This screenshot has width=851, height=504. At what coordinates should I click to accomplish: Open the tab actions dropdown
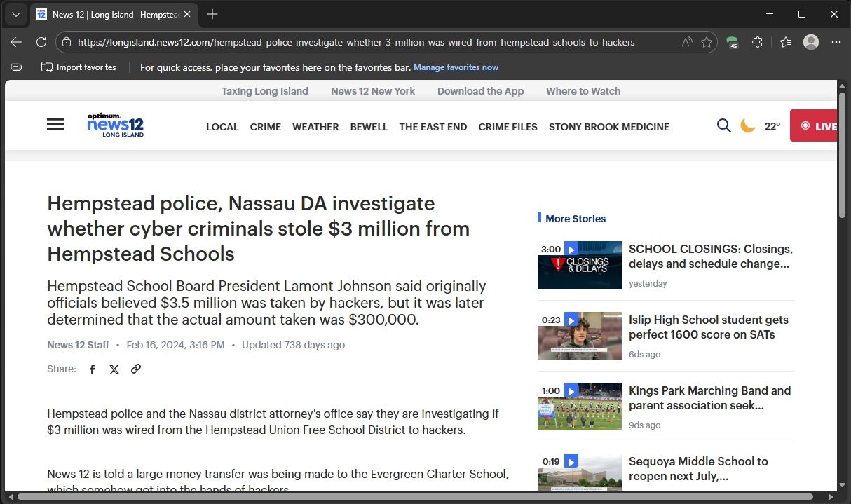pyautogui.click(x=16, y=14)
